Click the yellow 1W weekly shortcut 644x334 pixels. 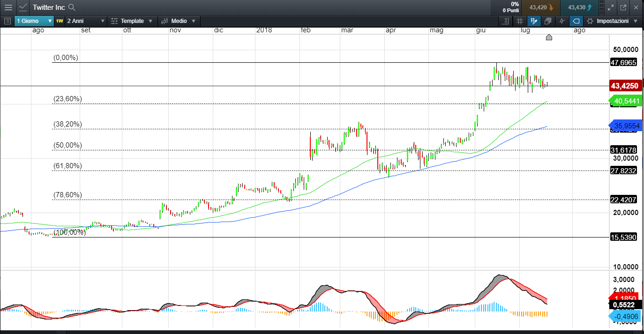[x=60, y=21]
